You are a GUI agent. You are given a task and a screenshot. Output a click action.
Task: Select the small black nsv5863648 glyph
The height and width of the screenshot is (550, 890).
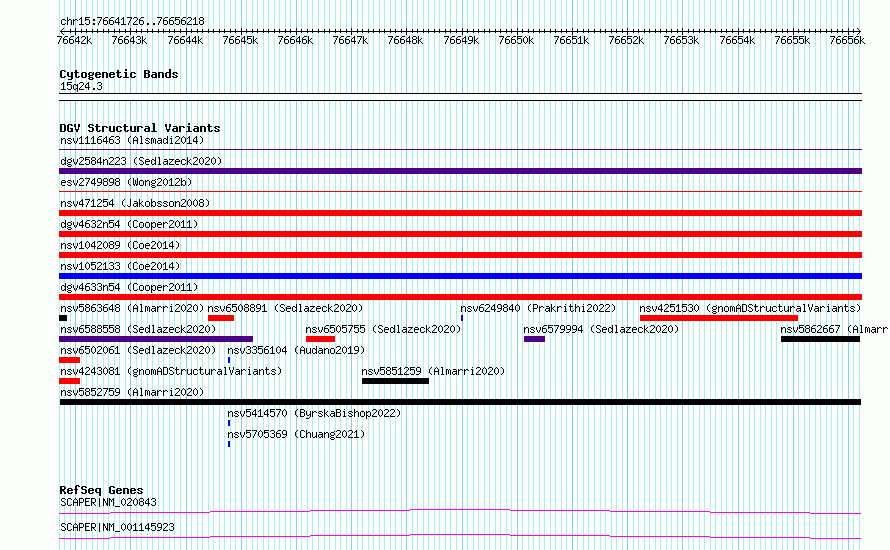tap(63, 318)
